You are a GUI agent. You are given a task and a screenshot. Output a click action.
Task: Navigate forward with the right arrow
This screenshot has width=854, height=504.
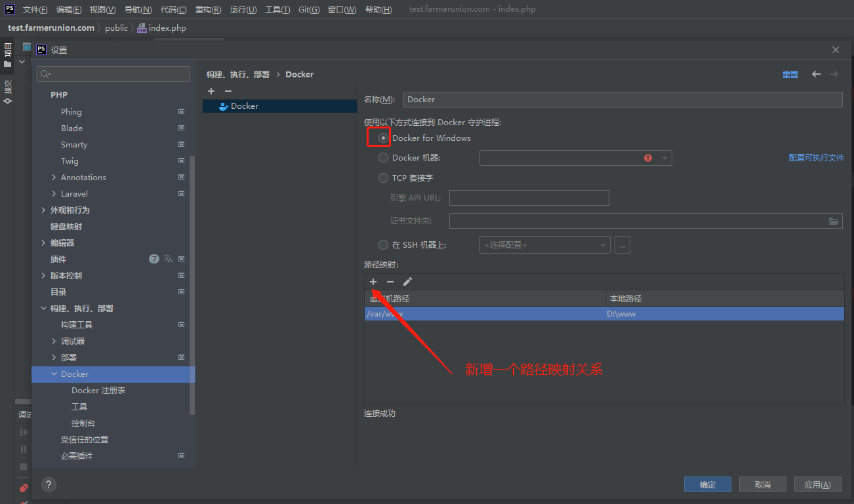834,74
